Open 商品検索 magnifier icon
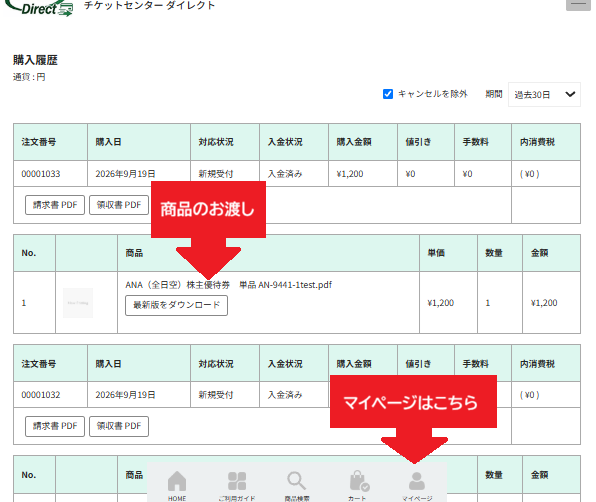Viewport: 596px width, 502px height. (296, 486)
